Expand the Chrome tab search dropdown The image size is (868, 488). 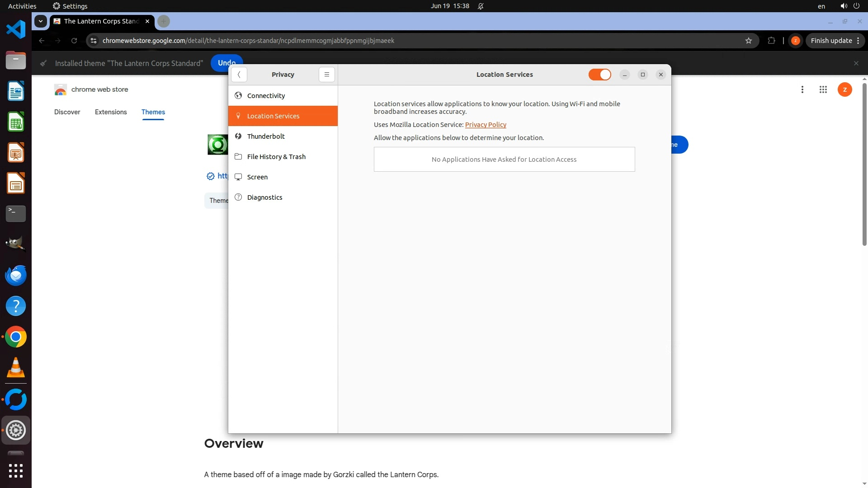(x=41, y=21)
